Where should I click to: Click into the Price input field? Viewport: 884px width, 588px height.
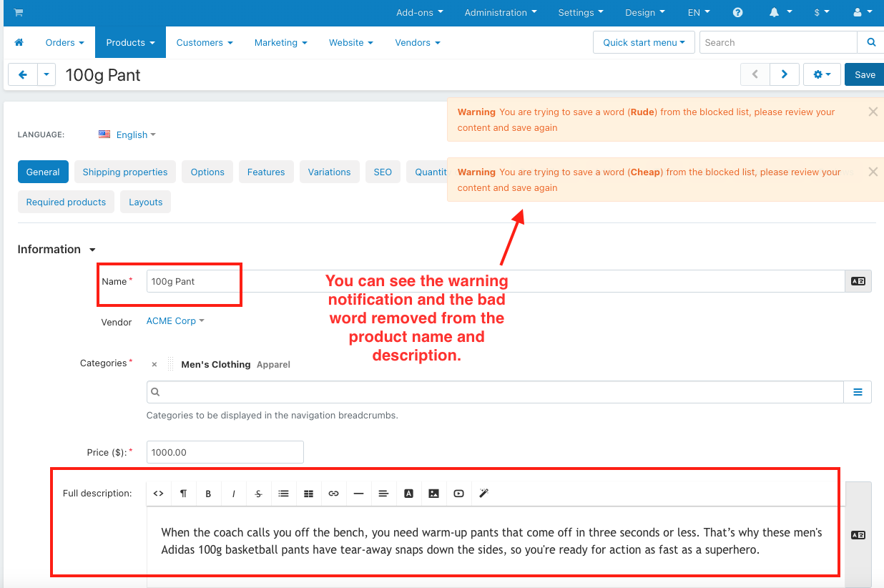tap(225, 452)
